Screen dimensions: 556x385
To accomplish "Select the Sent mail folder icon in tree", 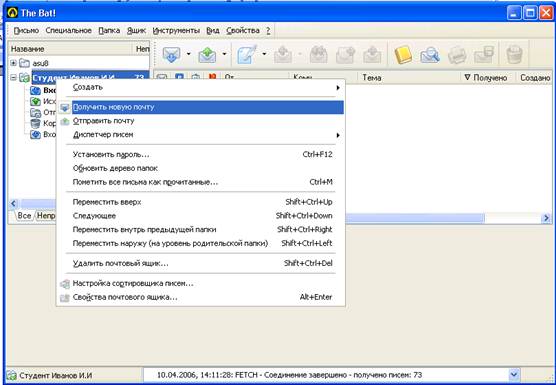I will (35, 113).
